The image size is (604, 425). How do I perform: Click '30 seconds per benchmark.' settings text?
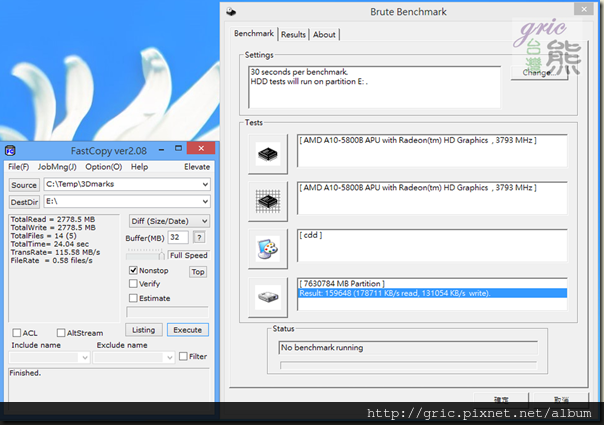coord(299,72)
